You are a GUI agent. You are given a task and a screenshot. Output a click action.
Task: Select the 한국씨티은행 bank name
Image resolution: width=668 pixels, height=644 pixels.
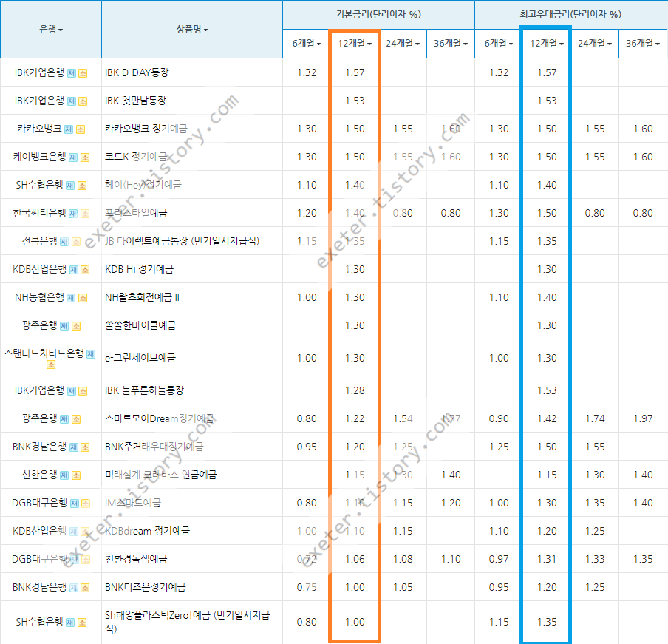tap(39, 213)
